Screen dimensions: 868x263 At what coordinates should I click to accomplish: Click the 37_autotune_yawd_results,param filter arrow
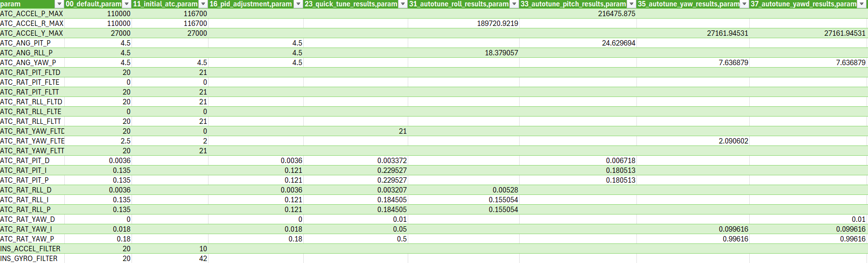(x=861, y=4)
